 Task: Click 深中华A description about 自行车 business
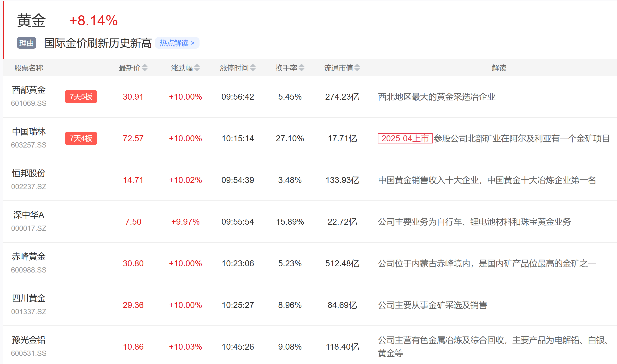475,222
